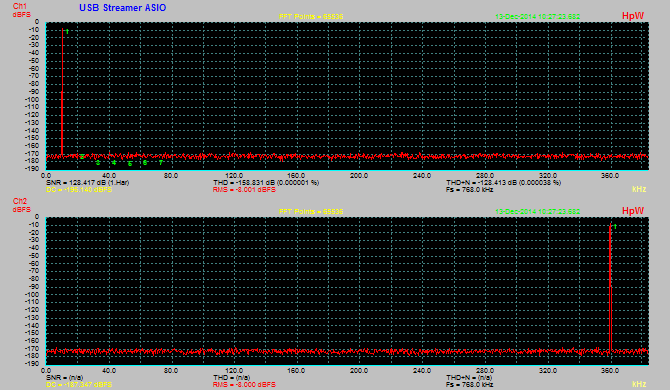Screen dimensions: 670x390
Task: Click the Ch2 dBFS axis unit label
Action: [21, 209]
